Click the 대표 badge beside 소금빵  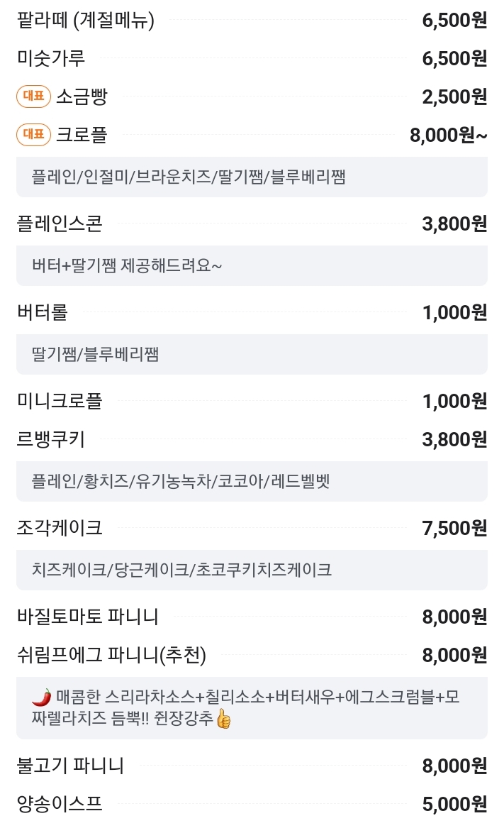pos(33,96)
